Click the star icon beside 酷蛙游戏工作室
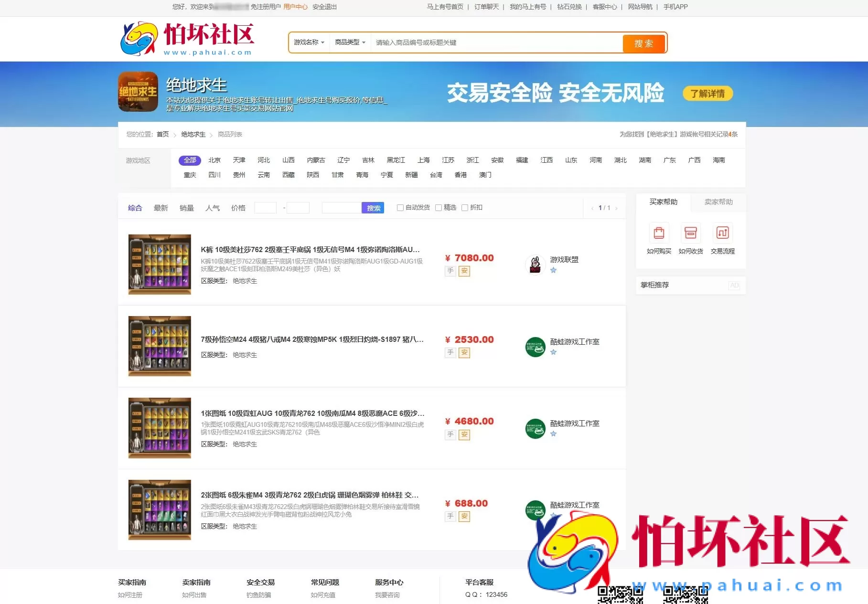The height and width of the screenshot is (604, 868). click(553, 352)
